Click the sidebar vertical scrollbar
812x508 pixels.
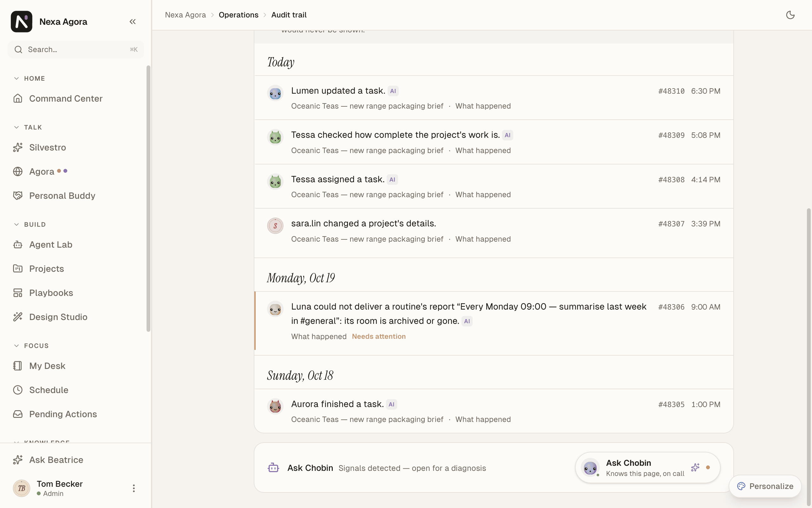148,198
